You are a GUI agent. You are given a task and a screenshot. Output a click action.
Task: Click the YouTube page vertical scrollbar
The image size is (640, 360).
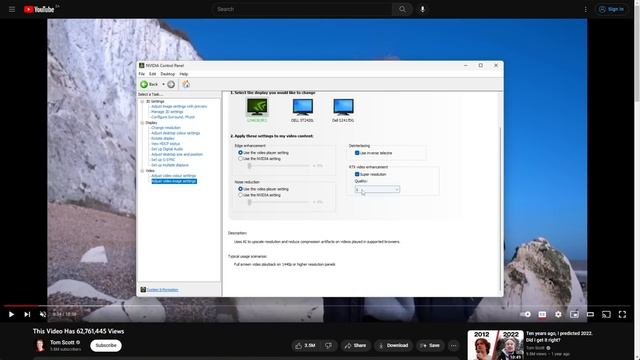coord(637,53)
